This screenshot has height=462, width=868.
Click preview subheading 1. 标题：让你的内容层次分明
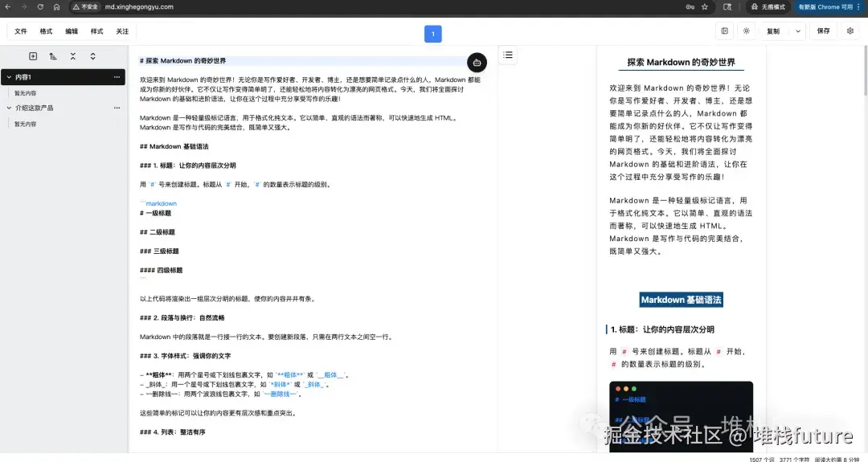[x=662, y=329]
